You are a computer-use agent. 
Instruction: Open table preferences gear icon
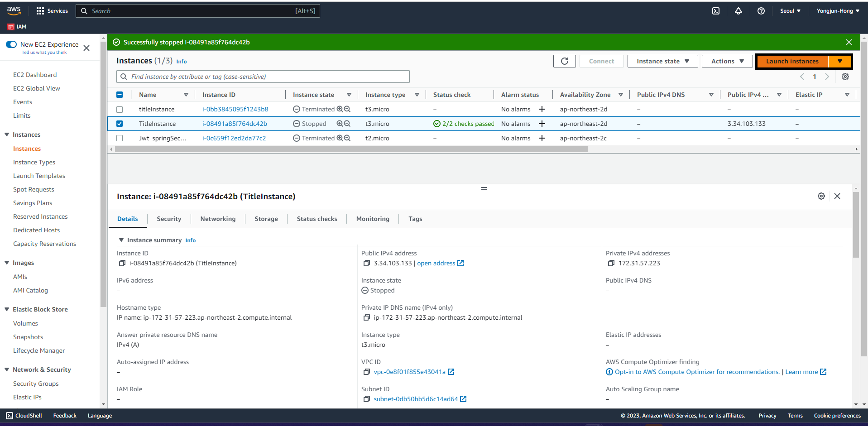(x=845, y=77)
